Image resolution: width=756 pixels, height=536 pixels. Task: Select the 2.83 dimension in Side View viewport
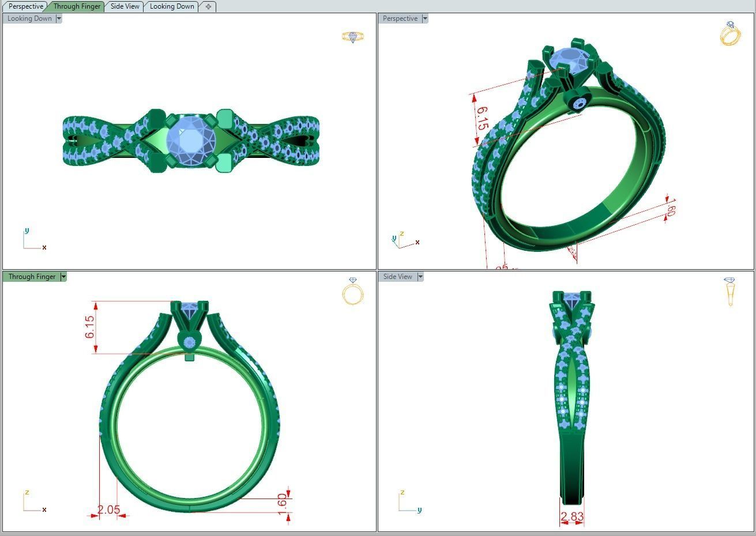pos(571,516)
